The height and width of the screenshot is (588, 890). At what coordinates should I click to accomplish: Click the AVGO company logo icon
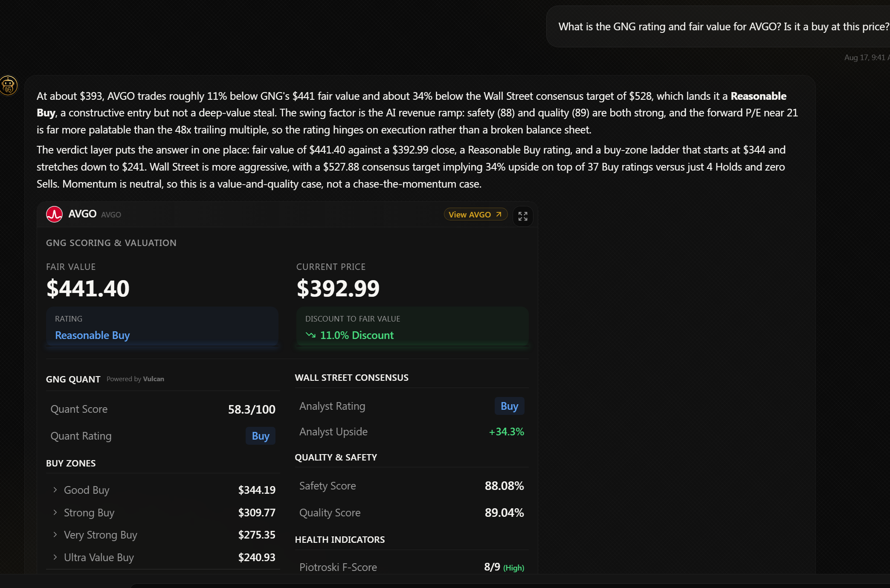click(x=54, y=214)
